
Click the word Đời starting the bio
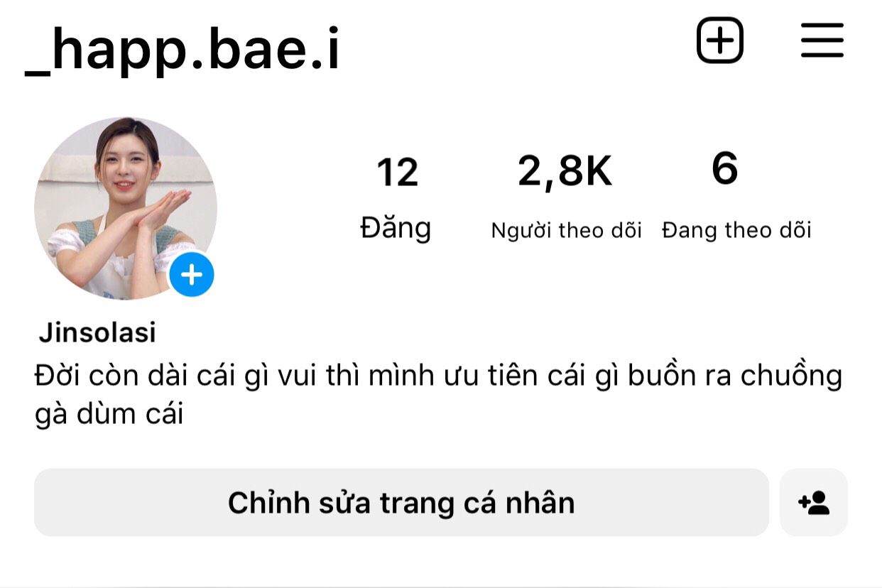pos(58,376)
